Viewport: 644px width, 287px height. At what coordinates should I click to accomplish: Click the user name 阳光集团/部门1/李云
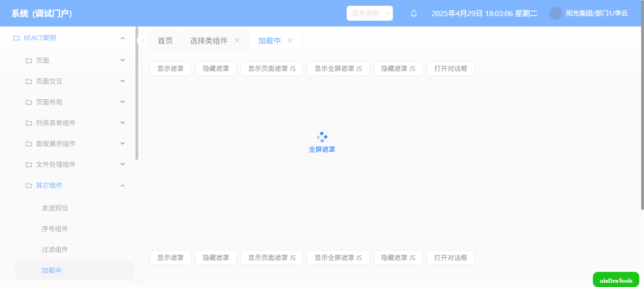coord(597,13)
